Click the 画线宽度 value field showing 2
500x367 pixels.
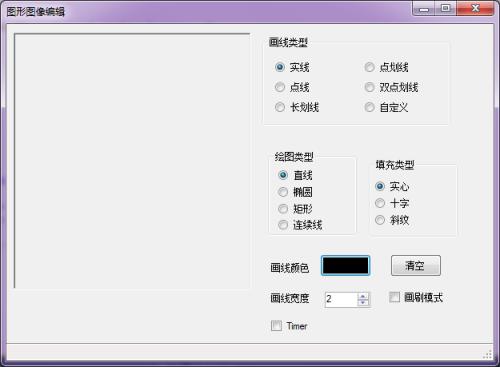pos(341,299)
